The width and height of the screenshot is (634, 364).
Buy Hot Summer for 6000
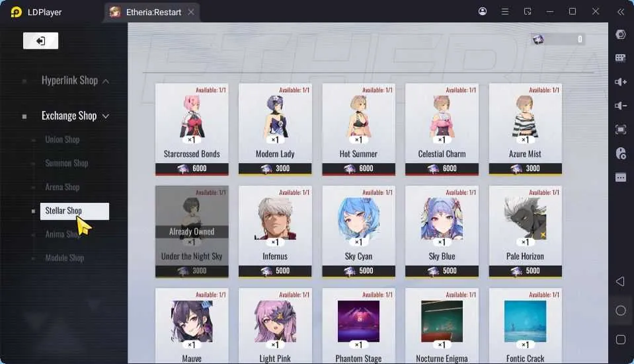pyautogui.click(x=358, y=169)
